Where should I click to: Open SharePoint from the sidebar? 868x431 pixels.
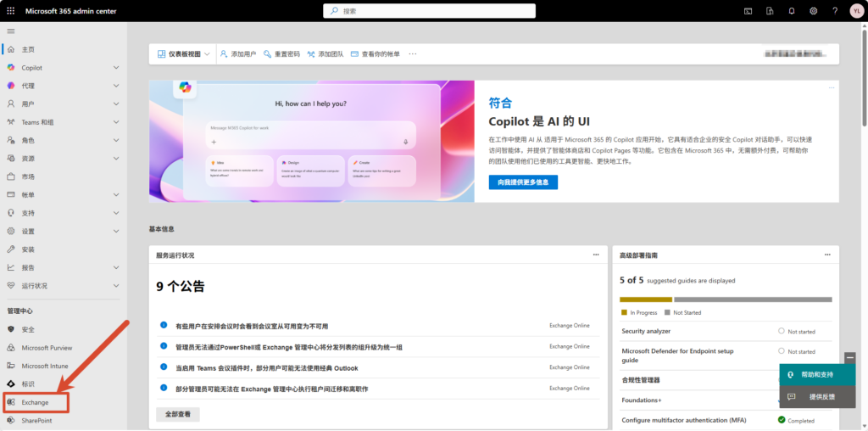(36, 420)
